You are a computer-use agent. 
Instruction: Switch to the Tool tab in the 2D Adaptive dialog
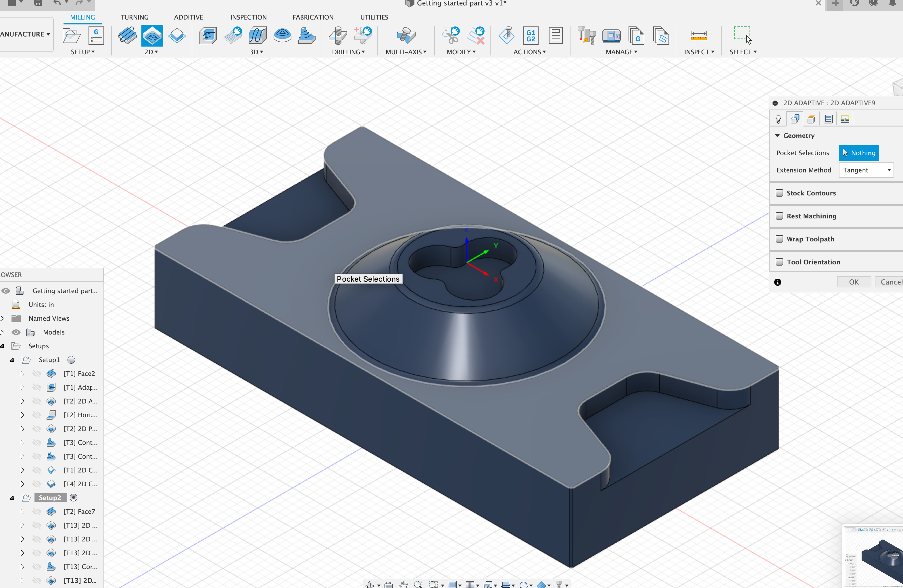[778, 120]
